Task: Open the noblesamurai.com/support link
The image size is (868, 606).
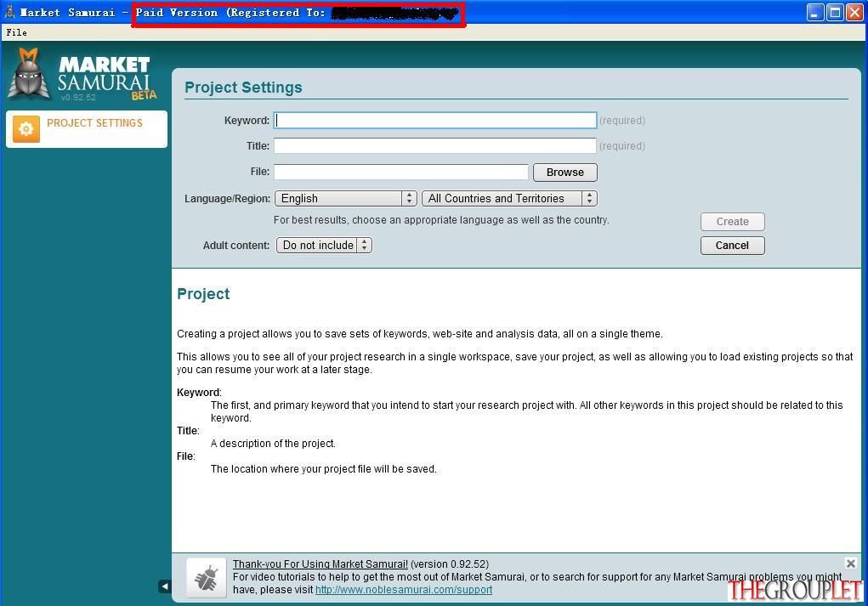Action: 404,590
